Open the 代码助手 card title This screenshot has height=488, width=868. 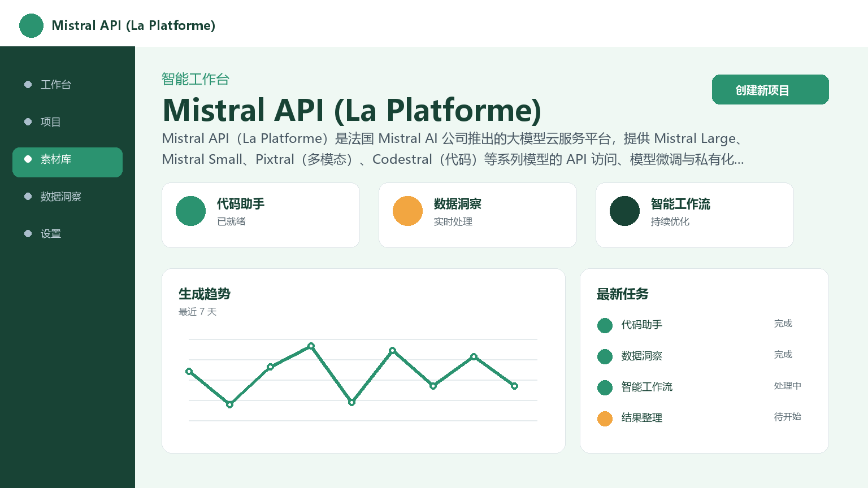pyautogui.click(x=241, y=204)
